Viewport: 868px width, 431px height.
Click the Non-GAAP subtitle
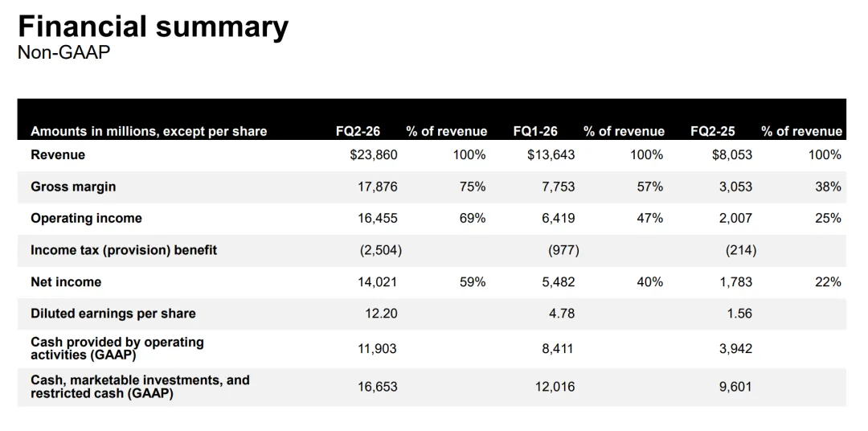tap(63, 53)
